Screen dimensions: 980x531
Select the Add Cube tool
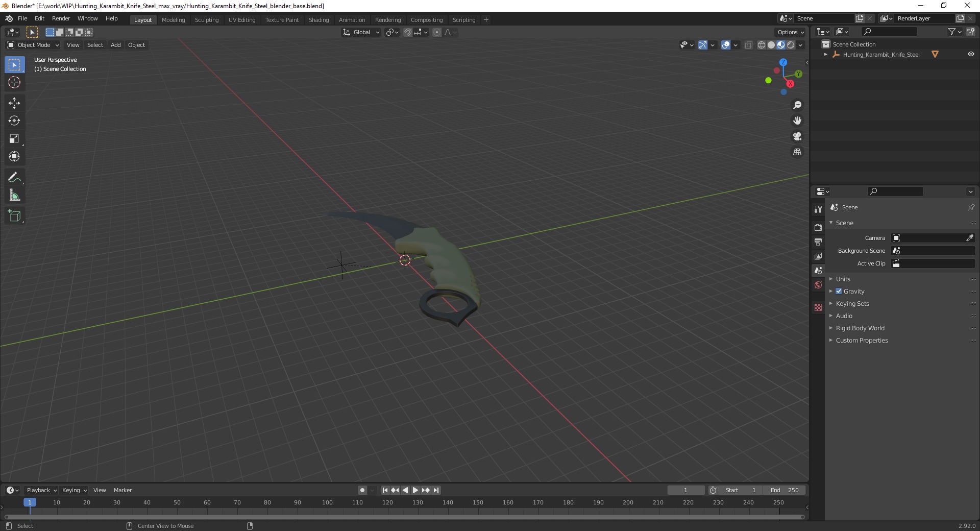(x=14, y=216)
